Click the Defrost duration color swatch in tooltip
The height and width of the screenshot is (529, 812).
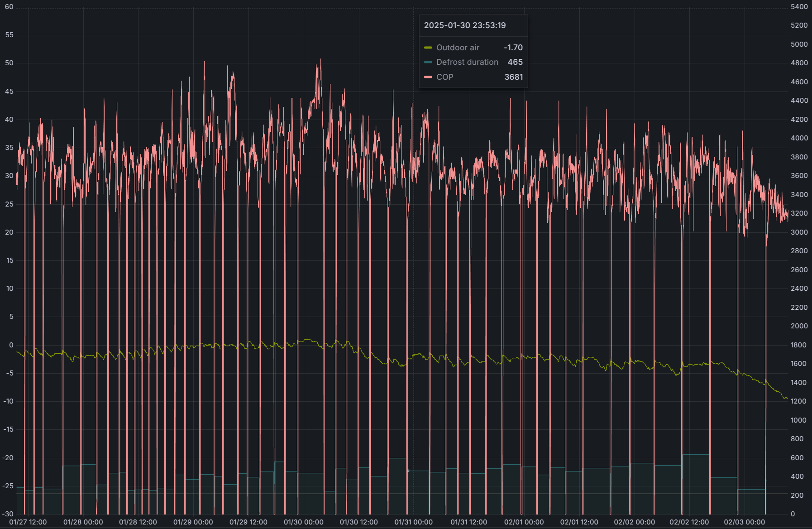(428, 62)
